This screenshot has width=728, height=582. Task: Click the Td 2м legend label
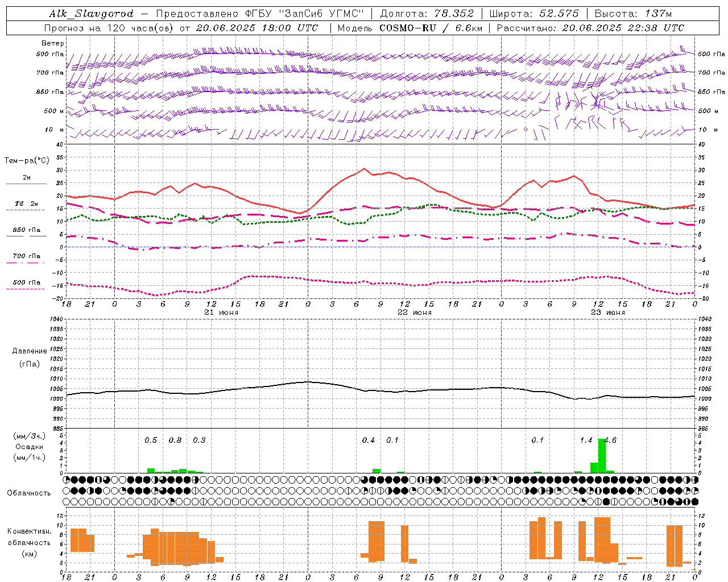pyautogui.click(x=27, y=203)
